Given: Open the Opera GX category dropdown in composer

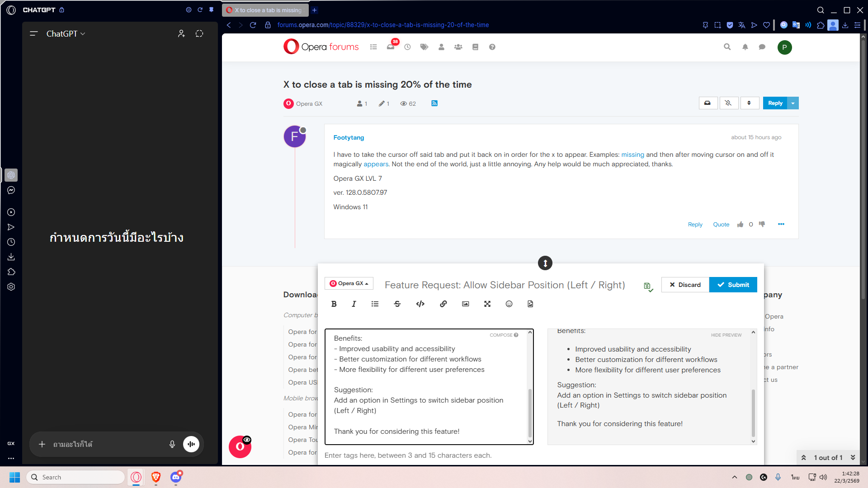Looking at the screenshot, I should click(x=349, y=283).
